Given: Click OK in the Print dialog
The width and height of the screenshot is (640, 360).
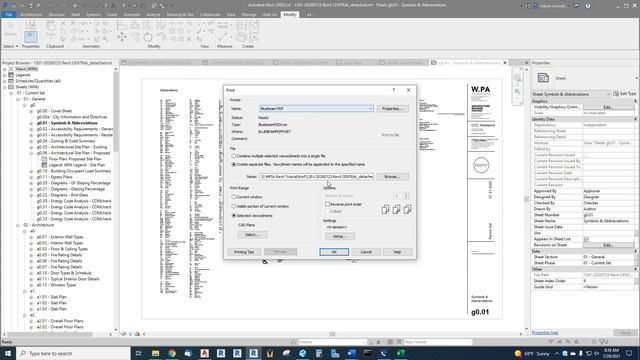Looking at the screenshot, I should pos(334,252).
